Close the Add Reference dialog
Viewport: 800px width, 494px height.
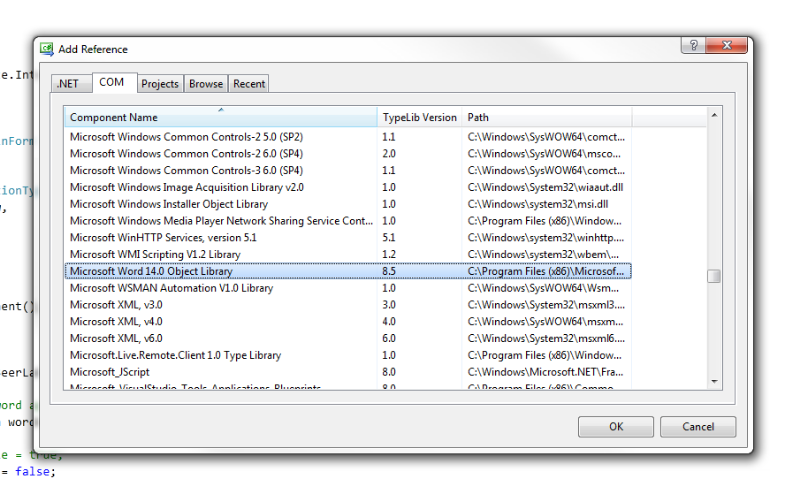728,47
